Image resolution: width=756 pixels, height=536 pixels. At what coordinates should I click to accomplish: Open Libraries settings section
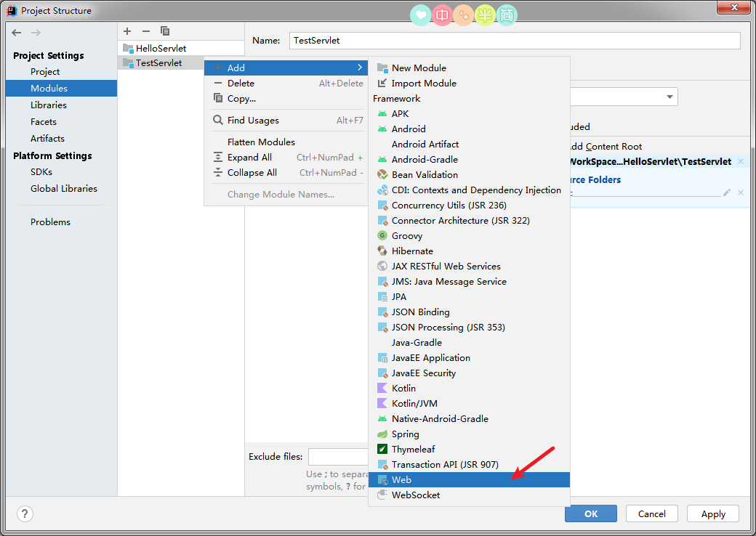[x=48, y=105]
